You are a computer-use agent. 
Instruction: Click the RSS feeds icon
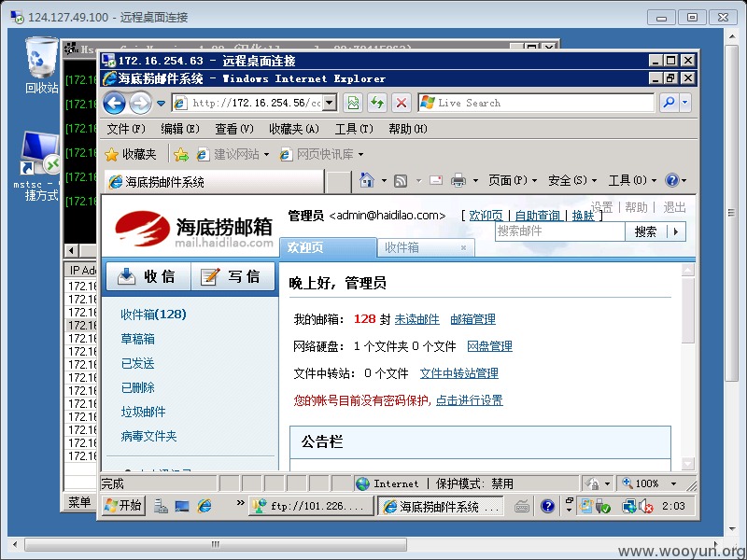[401, 181]
